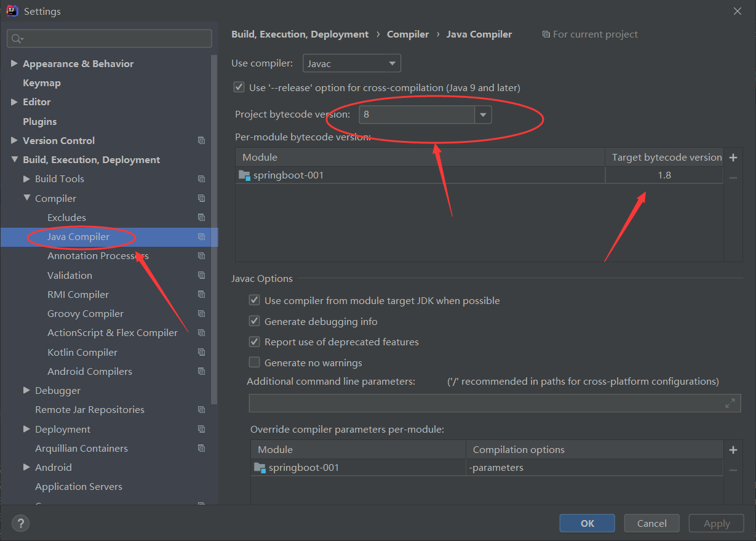Click project-level icon beside Deployment
The height and width of the screenshot is (541, 756).
(x=201, y=429)
